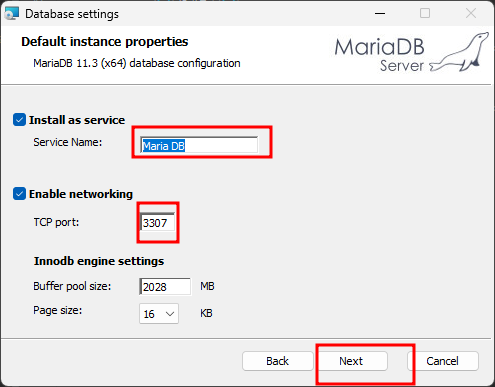Click the Back button
The width and height of the screenshot is (495, 387).
click(x=277, y=361)
